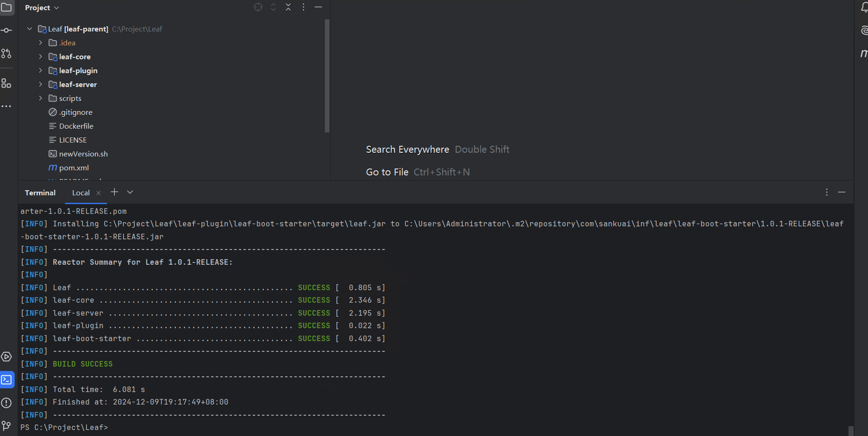Open the Services run icon in sidebar
Image resolution: width=868 pixels, height=436 pixels.
point(6,357)
